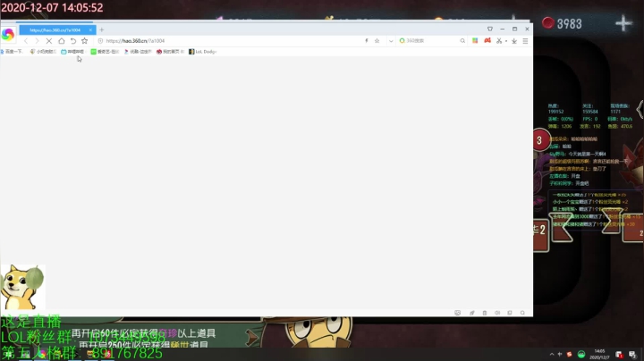Click the doge melon sticker overlay
644x361 pixels.
coord(22,287)
